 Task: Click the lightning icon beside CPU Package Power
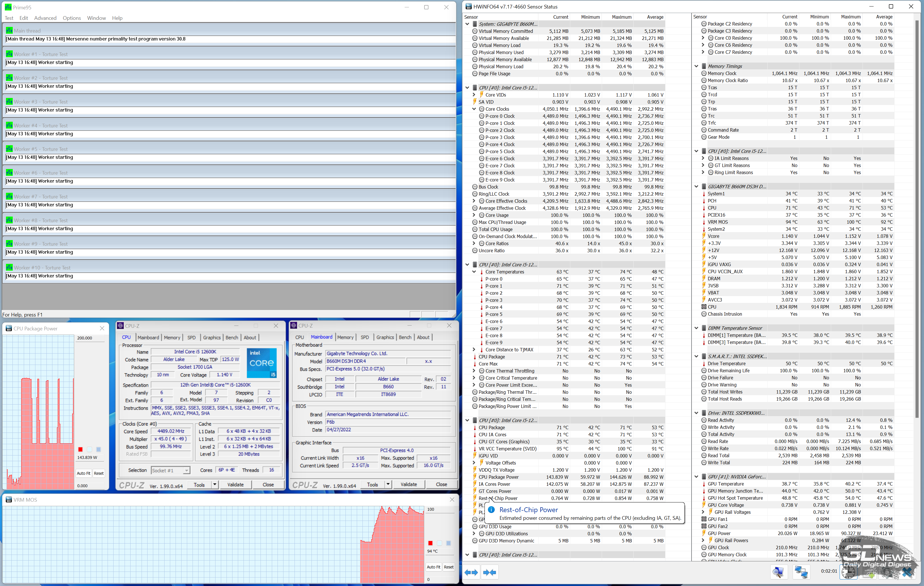475,477
